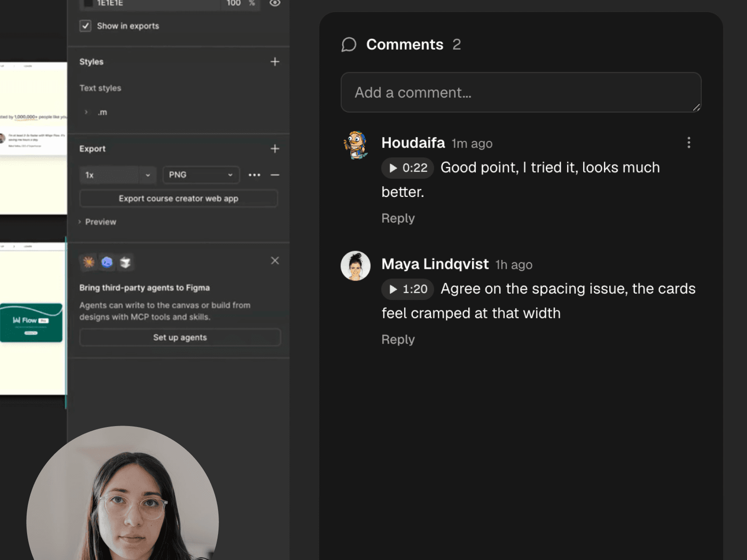Image resolution: width=747 pixels, height=560 pixels.
Task: Expand the .m text style group
Action: click(x=86, y=112)
